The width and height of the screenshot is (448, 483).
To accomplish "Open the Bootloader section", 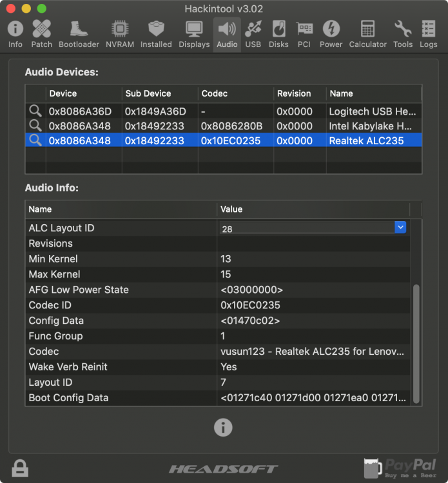I will point(79,34).
